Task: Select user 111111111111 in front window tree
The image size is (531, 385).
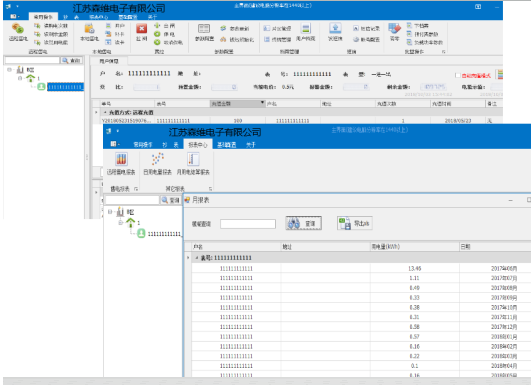Action: pyautogui.click(x=164, y=234)
